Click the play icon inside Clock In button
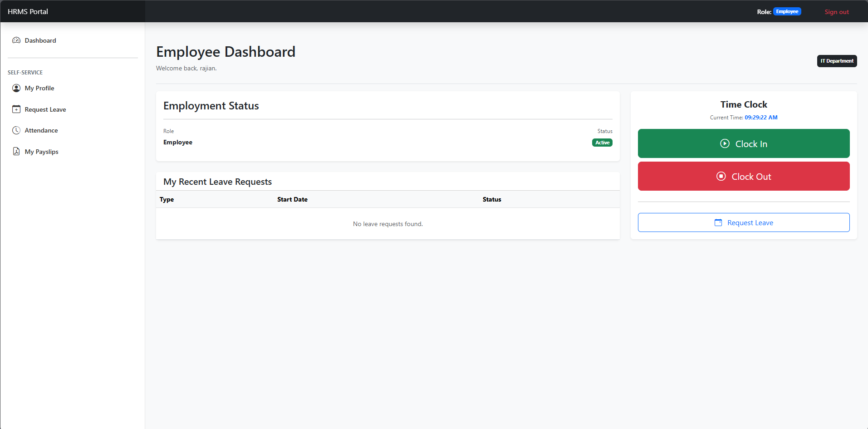Viewport: 868px width, 429px height. click(725, 143)
